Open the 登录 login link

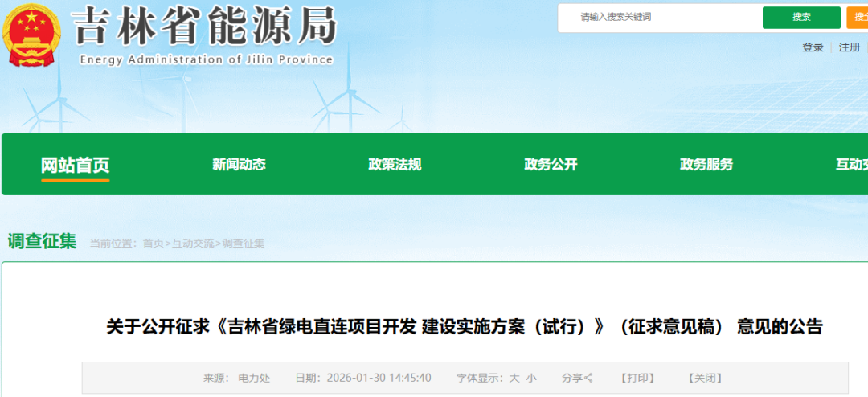click(813, 47)
